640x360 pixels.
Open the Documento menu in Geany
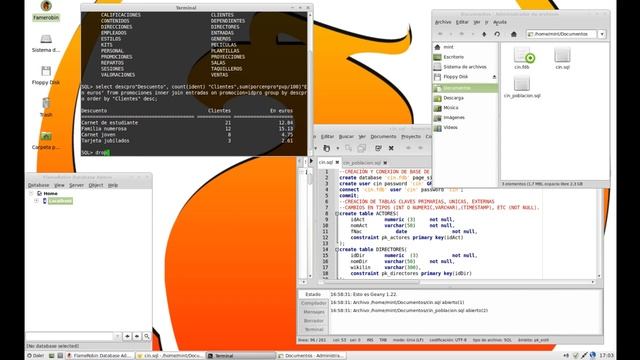pyautogui.click(x=383, y=136)
